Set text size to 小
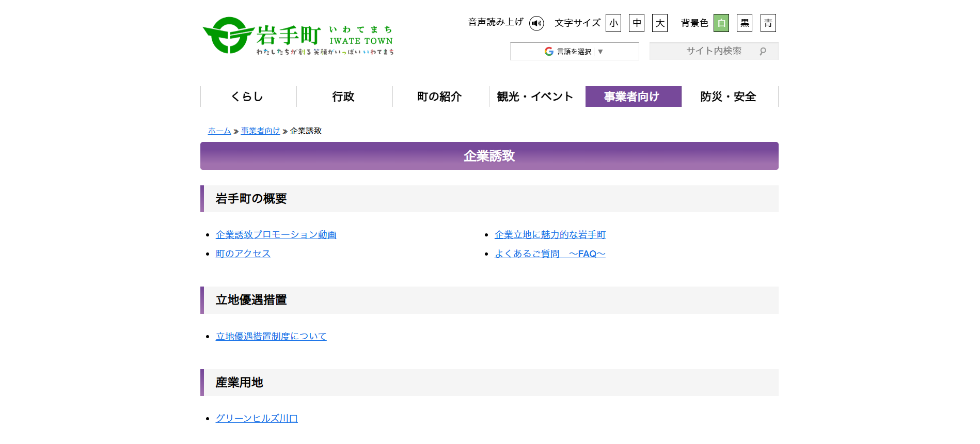This screenshot has width=980, height=444. point(613,23)
